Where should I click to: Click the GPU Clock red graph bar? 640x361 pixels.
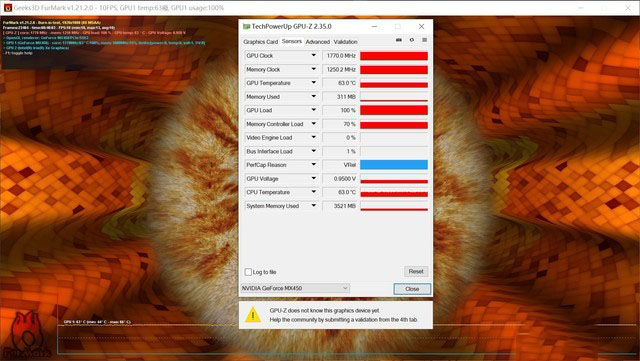tap(394, 56)
